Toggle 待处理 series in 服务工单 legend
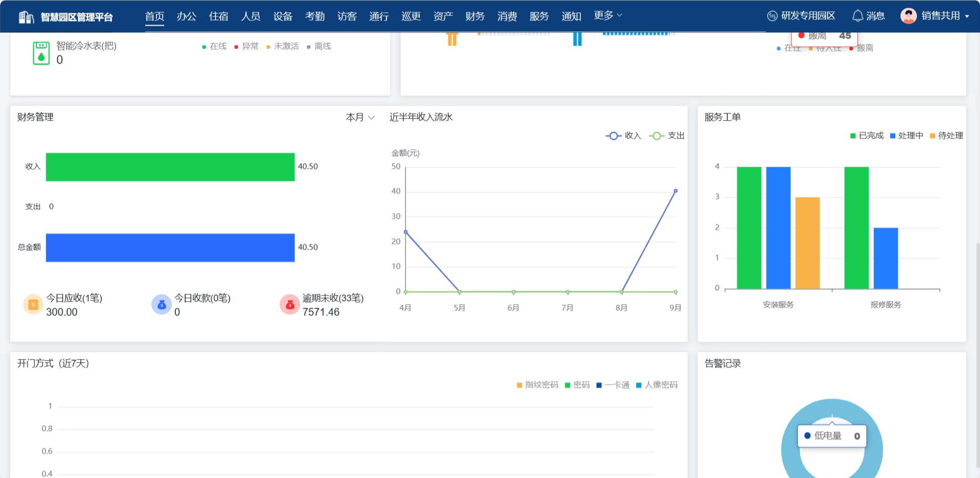The image size is (980, 478). coord(946,136)
